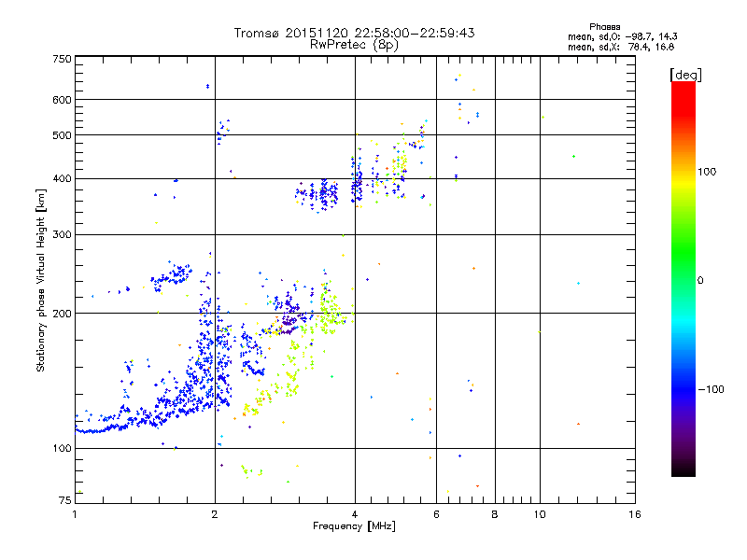
Task: Click the black bottom of the colorbar
Action: (x=684, y=469)
